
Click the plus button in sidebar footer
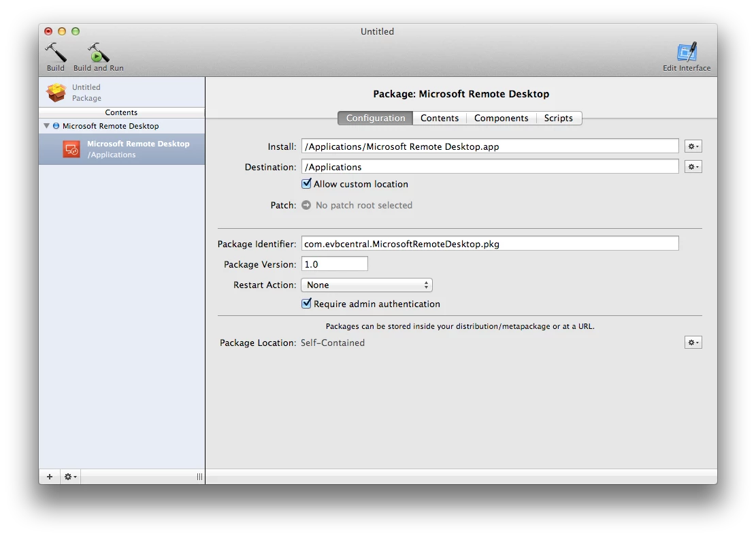pos(50,477)
